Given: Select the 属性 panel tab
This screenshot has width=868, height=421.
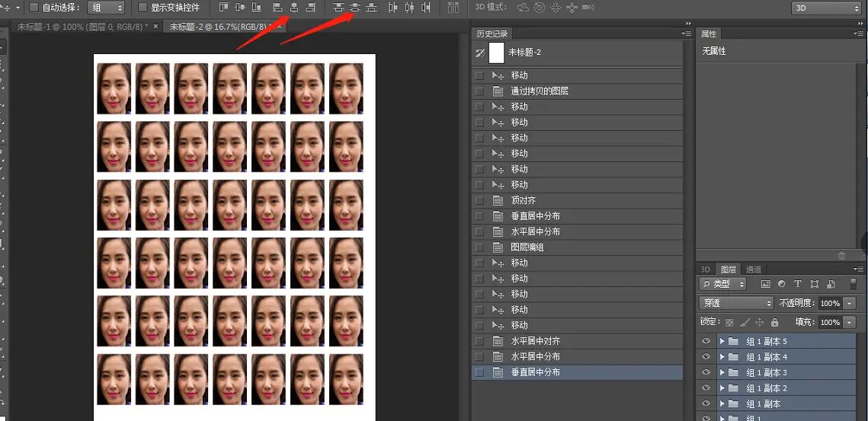Looking at the screenshot, I should 709,33.
